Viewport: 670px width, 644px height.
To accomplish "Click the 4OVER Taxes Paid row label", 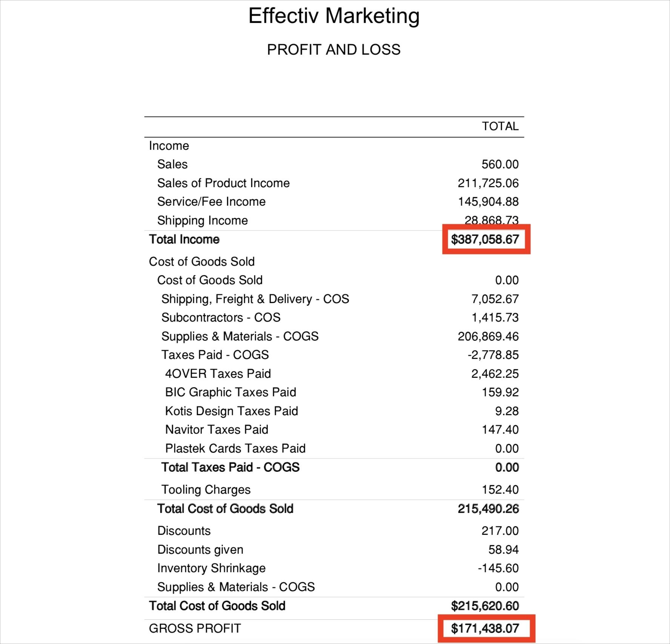I will (x=218, y=374).
